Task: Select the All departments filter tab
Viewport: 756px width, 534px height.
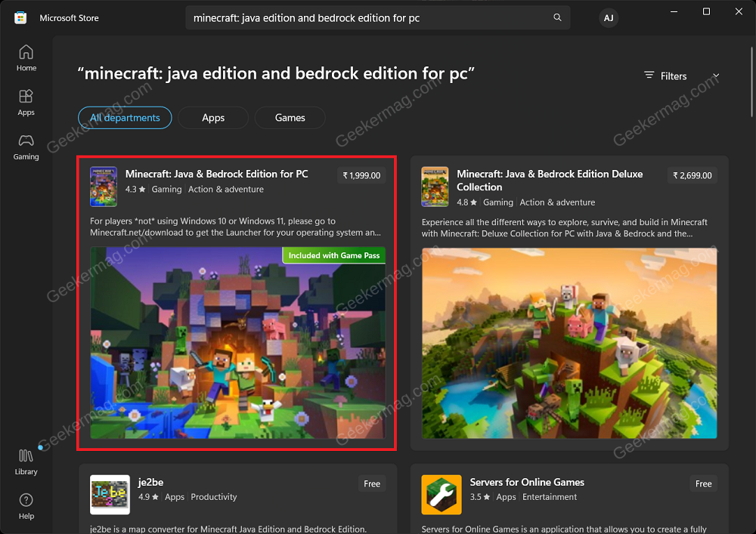Action: coord(125,118)
